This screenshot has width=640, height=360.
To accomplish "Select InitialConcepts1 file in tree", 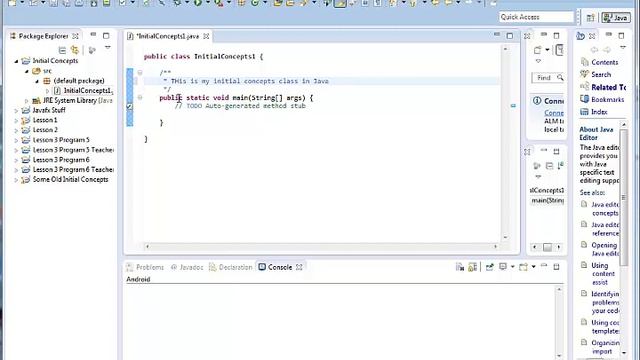I will [x=83, y=91].
